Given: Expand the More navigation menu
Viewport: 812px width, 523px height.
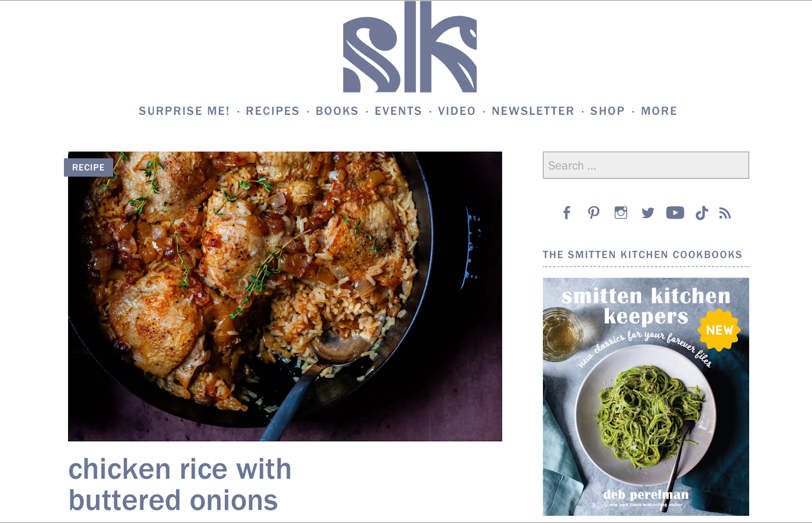Looking at the screenshot, I should (659, 111).
